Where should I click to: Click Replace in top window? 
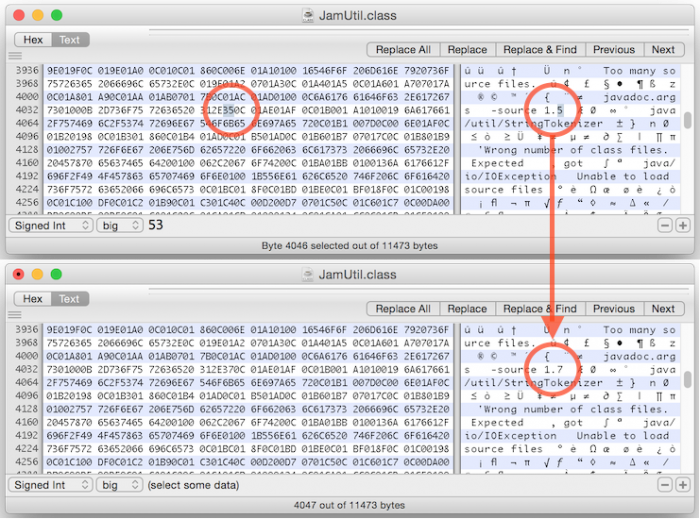(467, 50)
